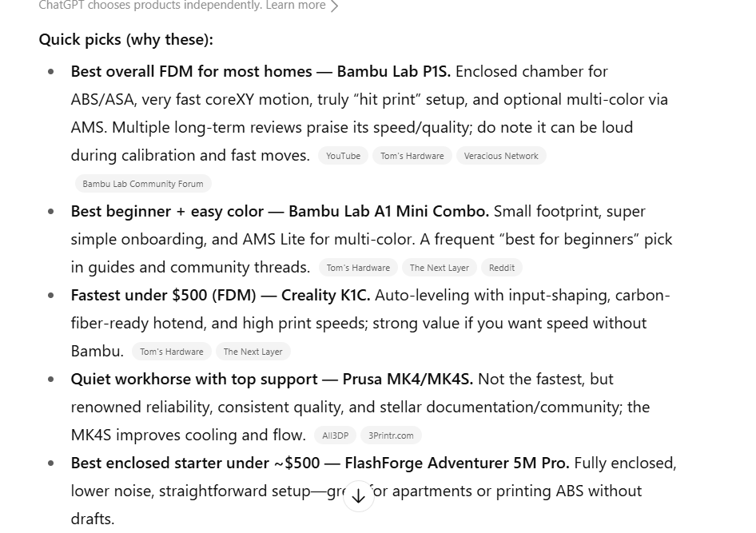The image size is (756, 533).
Task: Open the YouTube source chip
Action: point(343,156)
